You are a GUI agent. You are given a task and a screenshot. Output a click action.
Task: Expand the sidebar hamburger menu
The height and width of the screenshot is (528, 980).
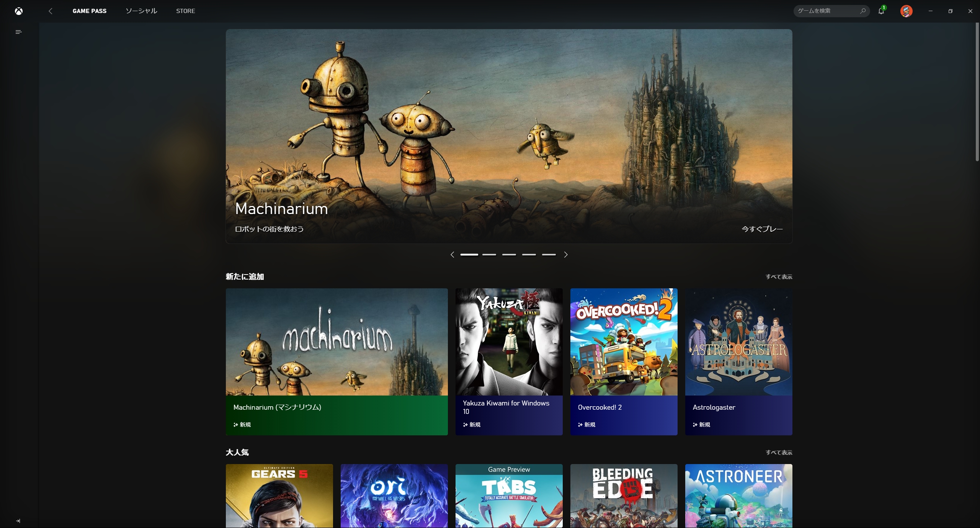coord(18,32)
